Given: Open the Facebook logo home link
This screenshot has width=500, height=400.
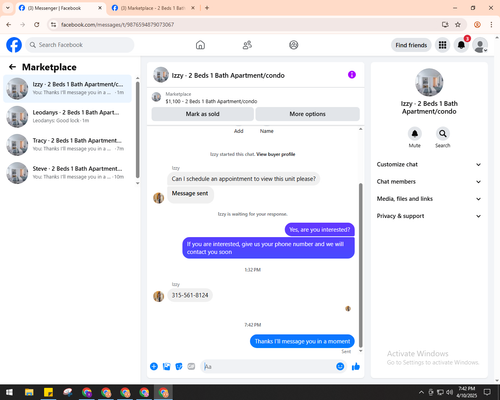Looking at the screenshot, I should point(14,45).
